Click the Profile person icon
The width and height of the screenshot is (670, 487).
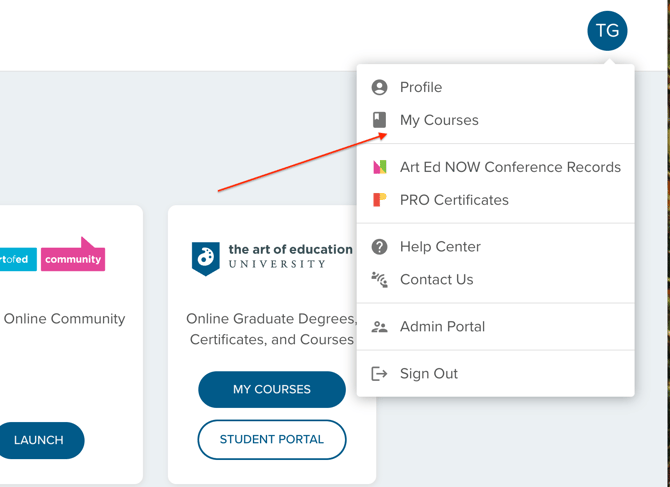pos(379,87)
